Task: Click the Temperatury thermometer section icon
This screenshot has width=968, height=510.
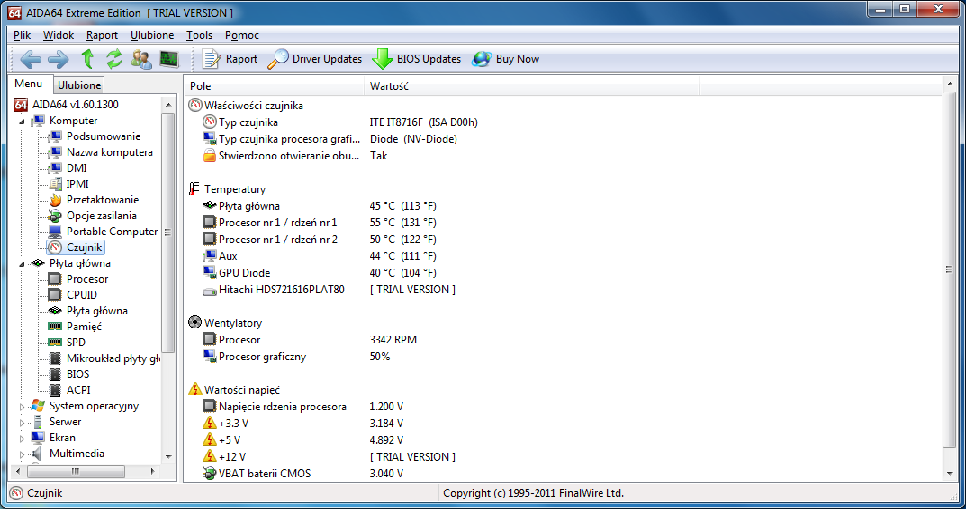Action: 195,189
